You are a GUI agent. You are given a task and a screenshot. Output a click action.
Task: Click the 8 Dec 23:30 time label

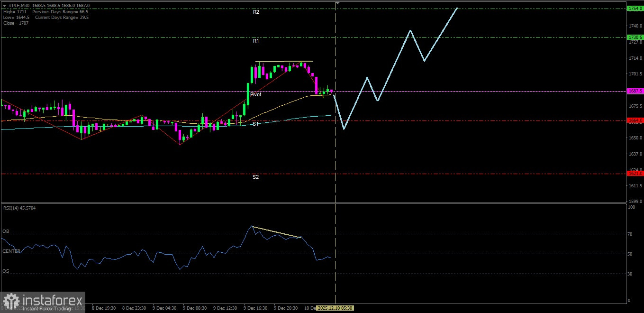click(134, 308)
